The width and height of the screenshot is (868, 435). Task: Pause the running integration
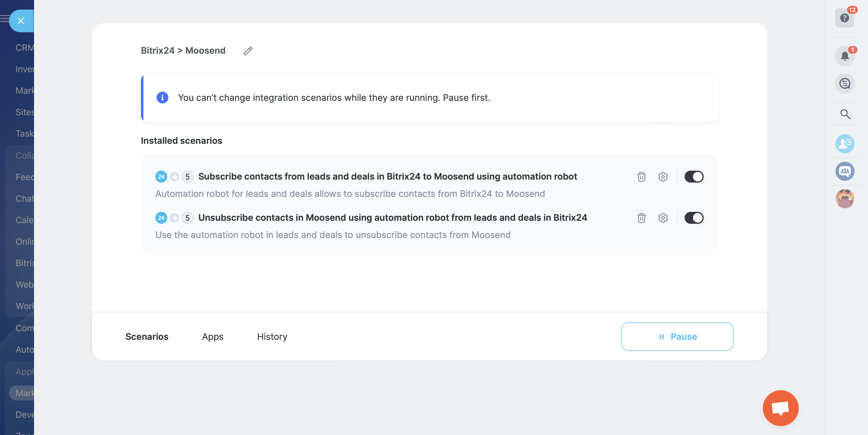[x=677, y=337]
